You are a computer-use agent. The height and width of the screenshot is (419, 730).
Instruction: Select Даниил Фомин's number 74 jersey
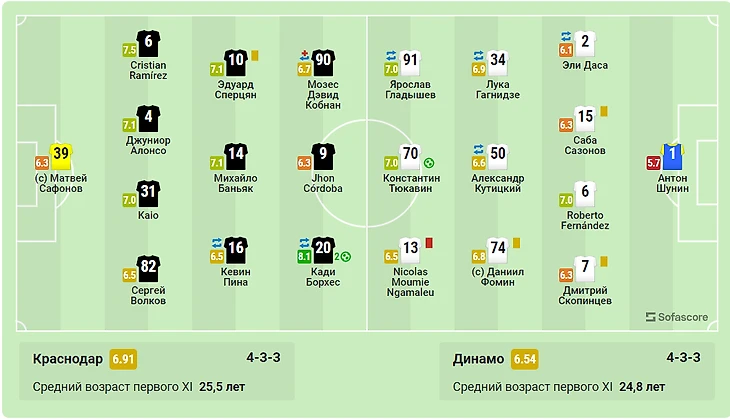point(498,250)
